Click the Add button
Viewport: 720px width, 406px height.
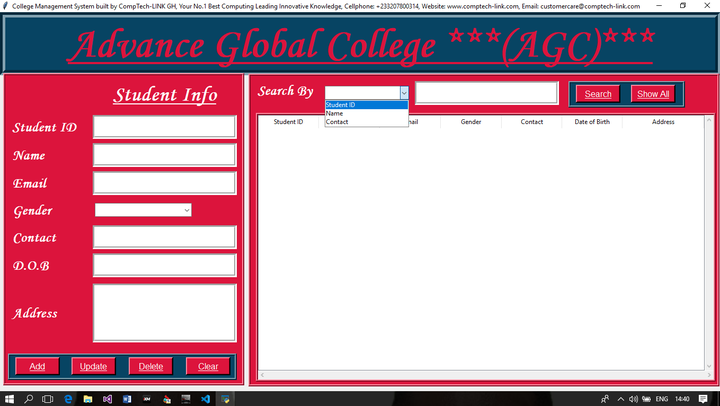37,366
